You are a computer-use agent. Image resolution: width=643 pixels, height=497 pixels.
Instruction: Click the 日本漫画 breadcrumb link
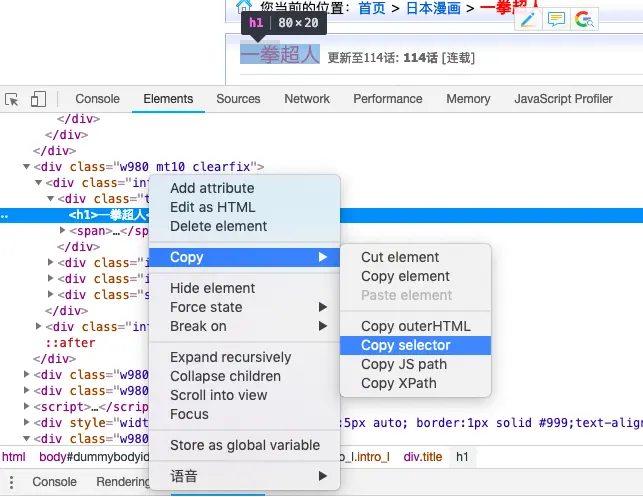[x=433, y=8]
